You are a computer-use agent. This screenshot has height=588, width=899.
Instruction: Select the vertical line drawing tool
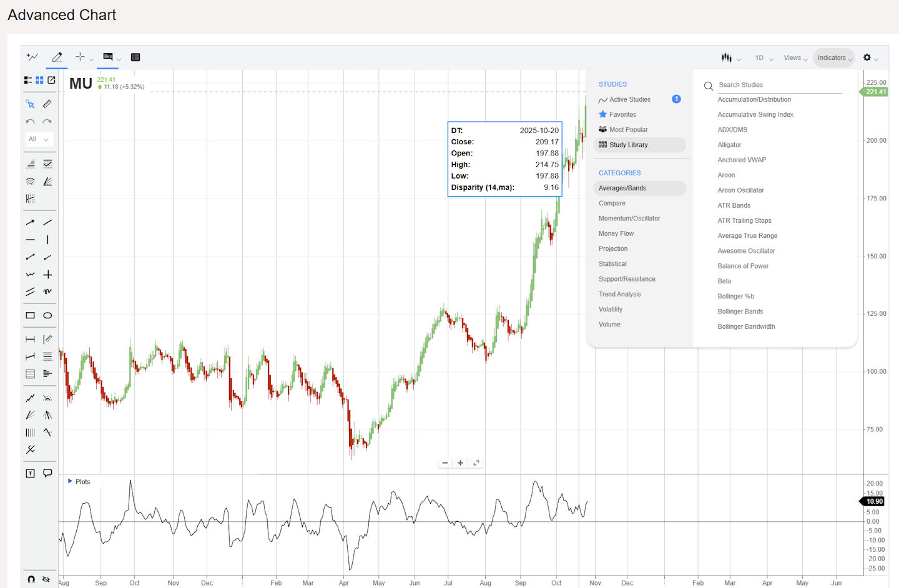[47, 240]
